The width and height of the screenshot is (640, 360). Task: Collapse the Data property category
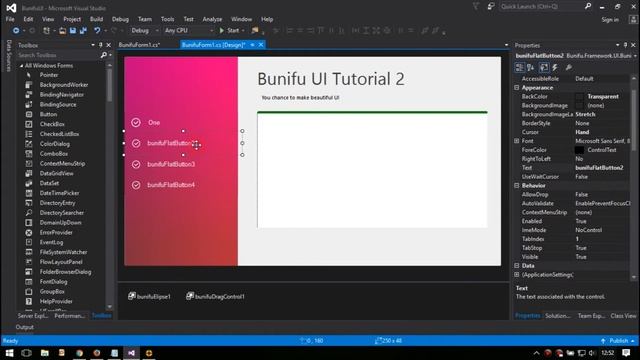click(517, 266)
